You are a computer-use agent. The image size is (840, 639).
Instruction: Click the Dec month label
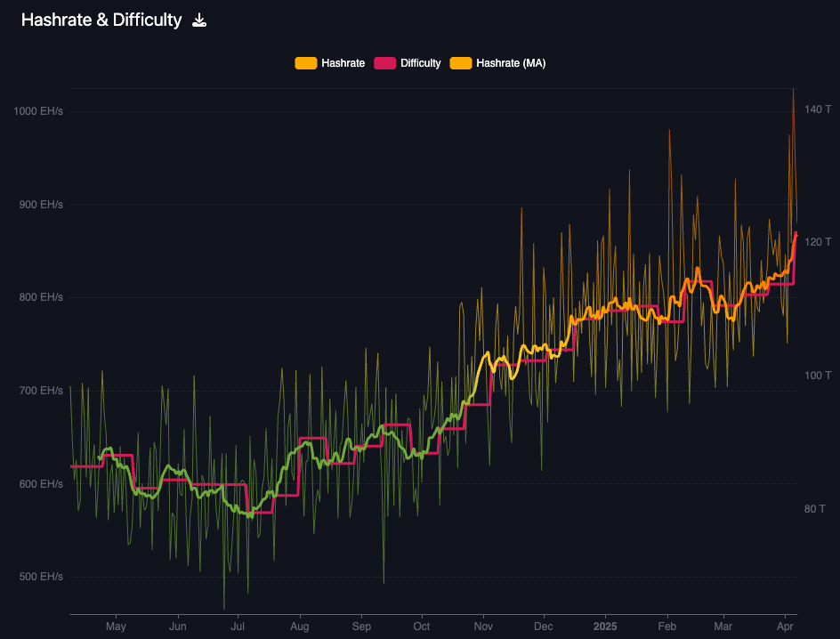(x=544, y=627)
